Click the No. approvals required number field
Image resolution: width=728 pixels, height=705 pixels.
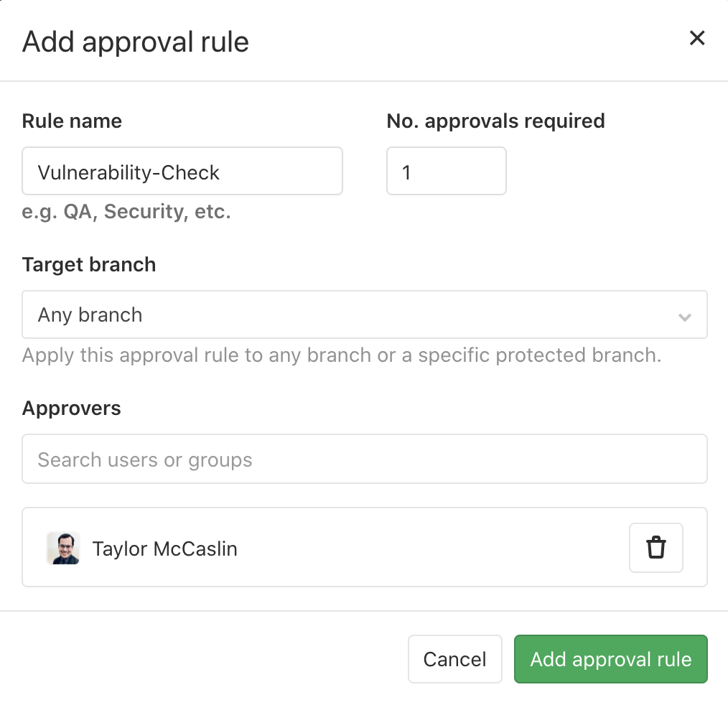pyautogui.click(x=446, y=172)
